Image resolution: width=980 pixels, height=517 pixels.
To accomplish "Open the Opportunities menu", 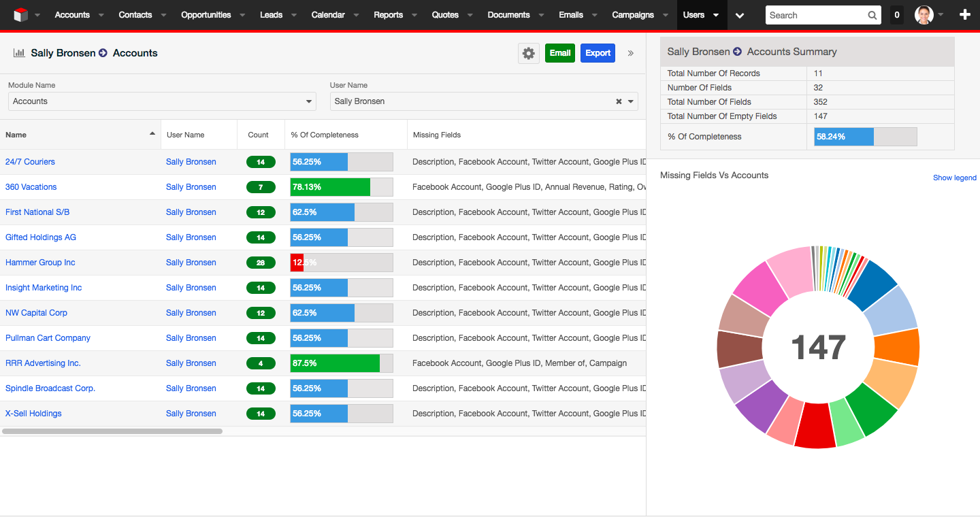I will pos(206,15).
